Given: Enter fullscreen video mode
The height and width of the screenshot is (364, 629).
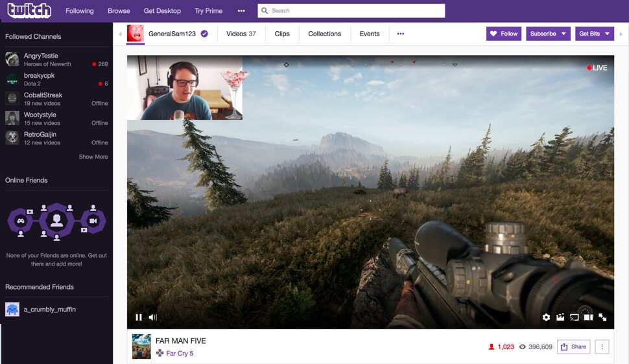Looking at the screenshot, I should point(602,317).
